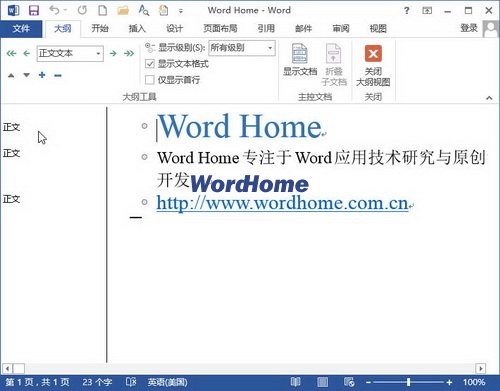The image size is (500, 391).
Task: Zoom in with plus button
Action: point(449,382)
